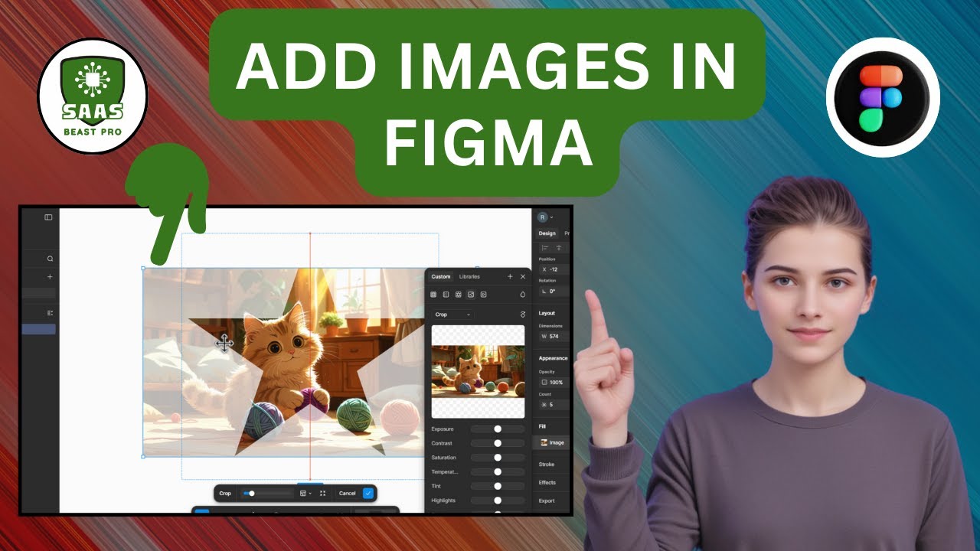
Task: Switch to the Custom tab
Action: 441,276
